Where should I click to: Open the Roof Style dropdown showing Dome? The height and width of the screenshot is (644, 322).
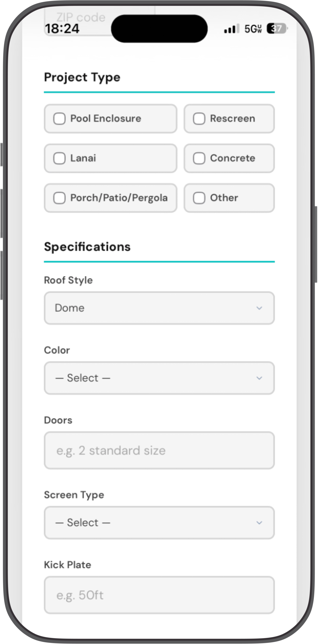coord(159,308)
